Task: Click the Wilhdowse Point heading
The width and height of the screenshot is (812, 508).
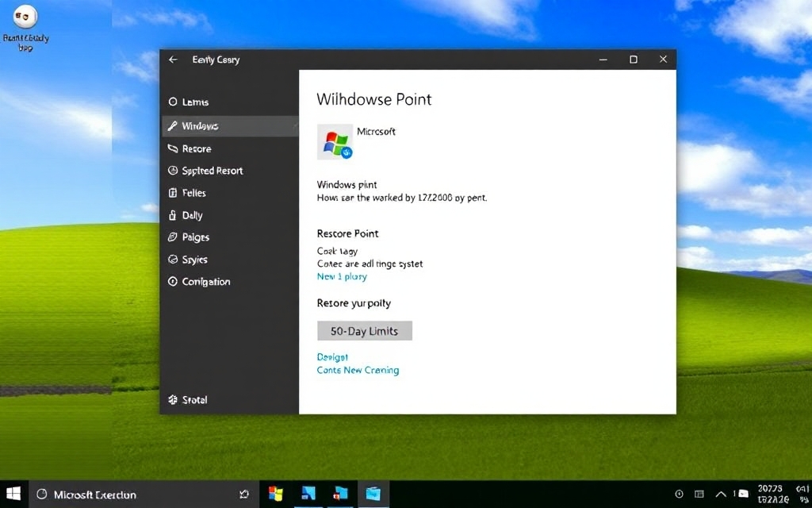Action: point(374,99)
